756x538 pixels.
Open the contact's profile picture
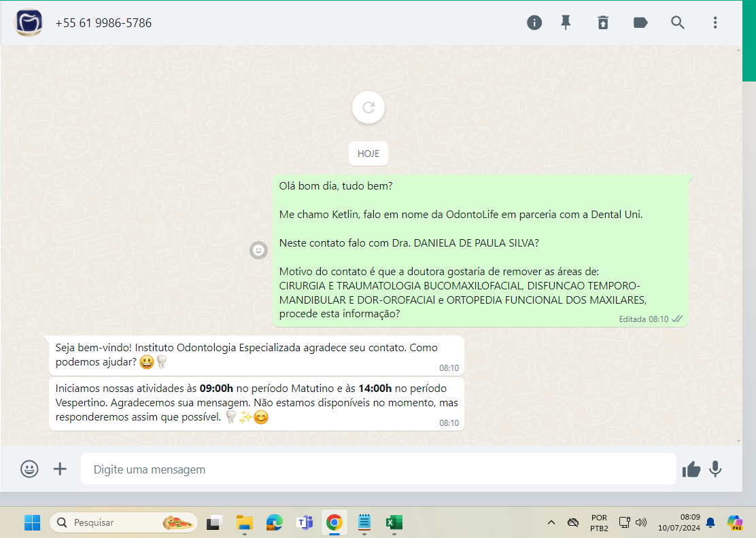click(x=29, y=22)
